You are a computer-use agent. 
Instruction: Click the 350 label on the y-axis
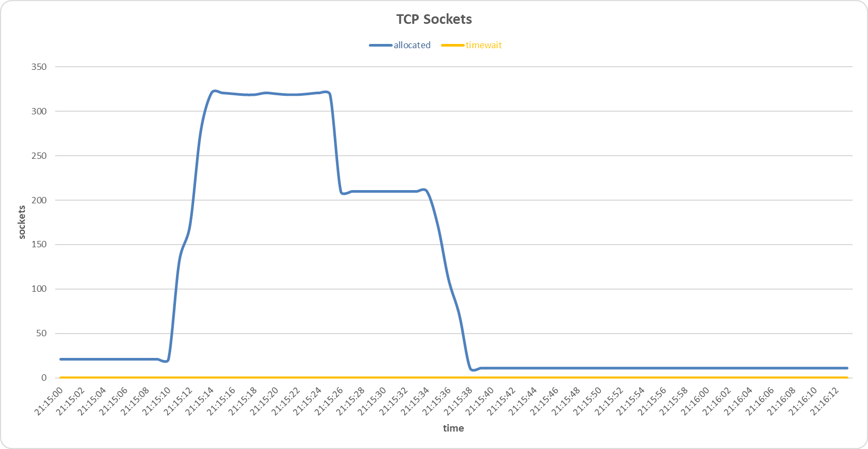tap(39, 67)
